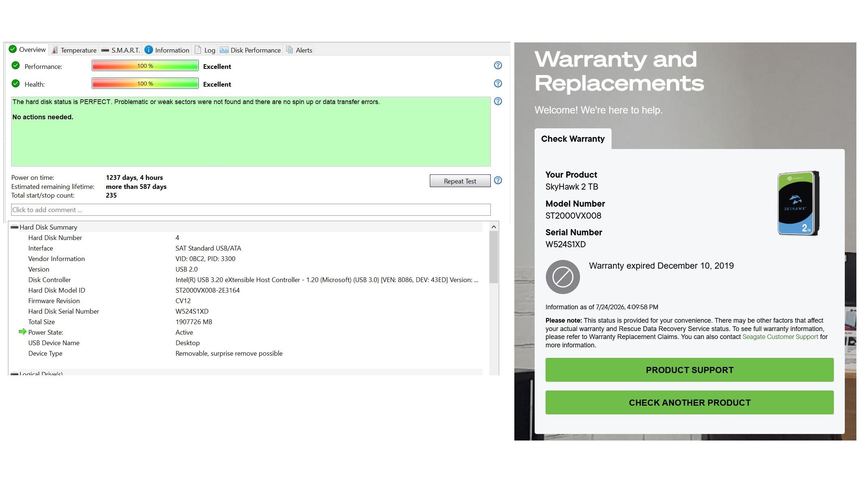
Task: Click the help icon beside Repeat Test
Action: [x=498, y=180]
